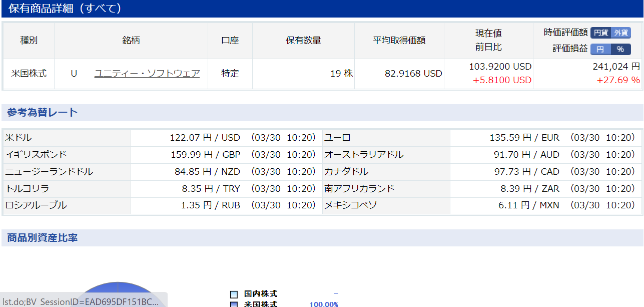
Task: Open ユニティー・ソフトウェア stock link
Action: 147,74
